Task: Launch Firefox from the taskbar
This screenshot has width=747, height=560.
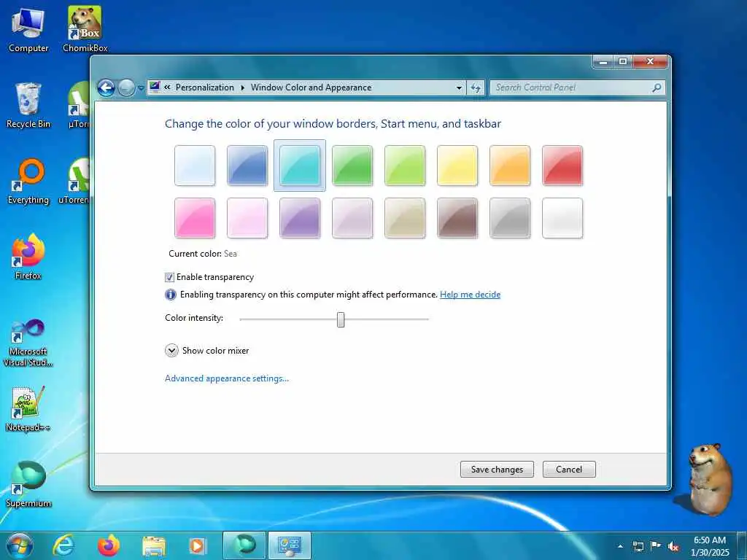Action: click(x=109, y=545)
